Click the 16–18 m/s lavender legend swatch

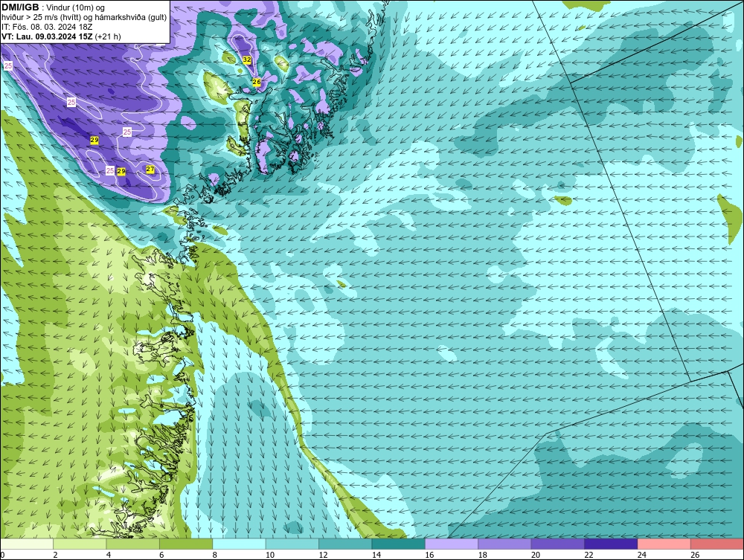452,544
